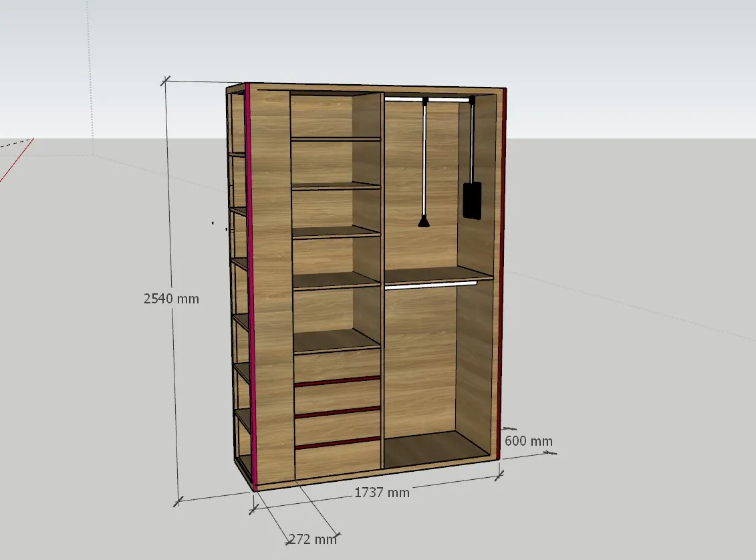The width and height of the screenshot is (756, 560).
Task: Select the middle red drawer edge strip
Action: click(338, 412)
